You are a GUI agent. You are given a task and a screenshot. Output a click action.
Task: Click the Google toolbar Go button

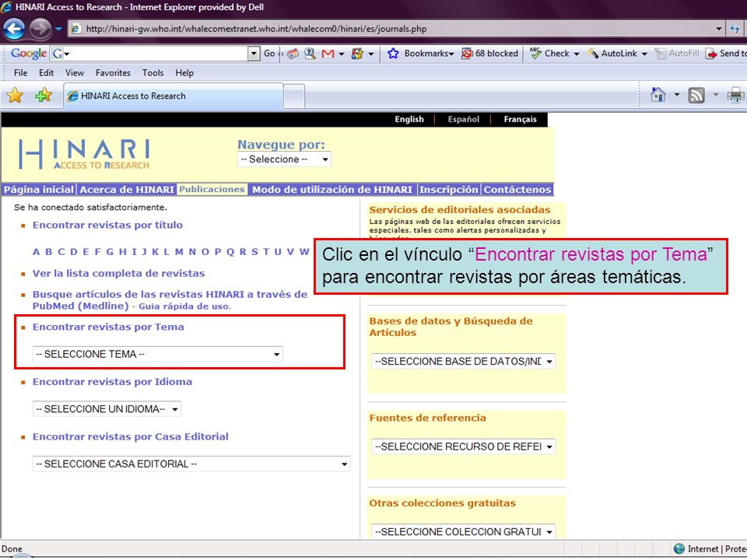(x=269, y=54)
